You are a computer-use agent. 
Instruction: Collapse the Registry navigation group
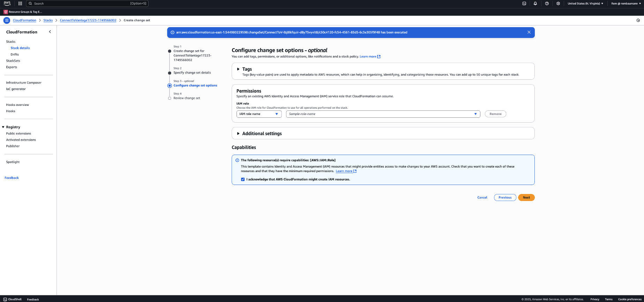(3, 127)
